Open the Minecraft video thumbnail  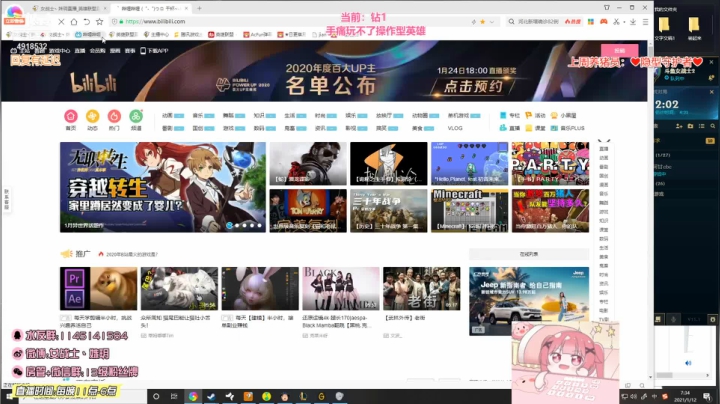469,211
